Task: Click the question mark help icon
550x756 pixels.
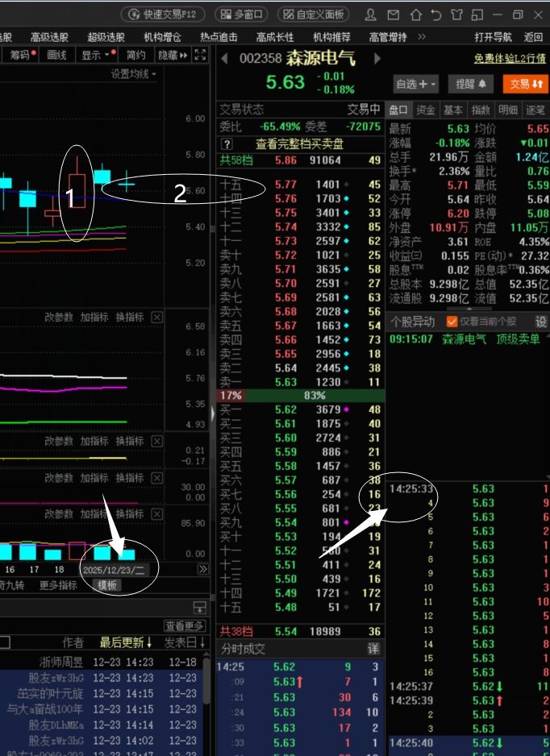Action: point(227,144)
